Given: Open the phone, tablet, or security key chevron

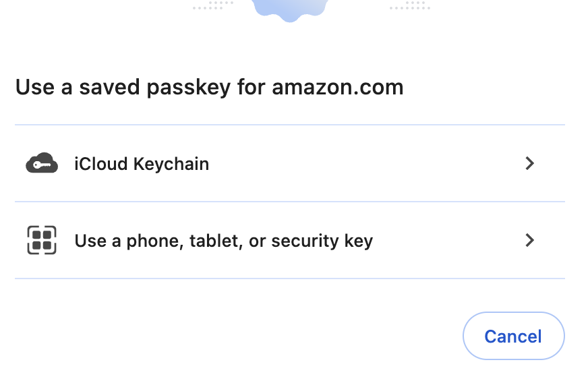Looking at the screenshot, I should [530, 240].
